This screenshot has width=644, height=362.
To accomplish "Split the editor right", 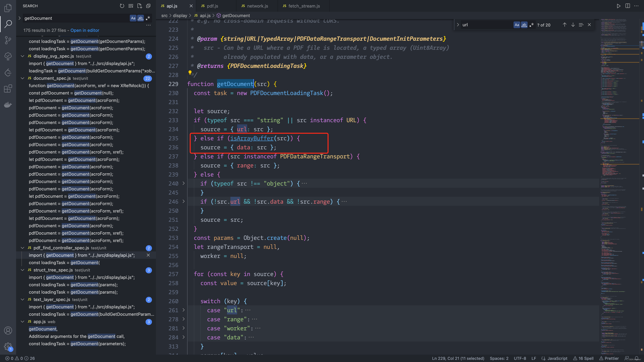I will coord(628,6).
